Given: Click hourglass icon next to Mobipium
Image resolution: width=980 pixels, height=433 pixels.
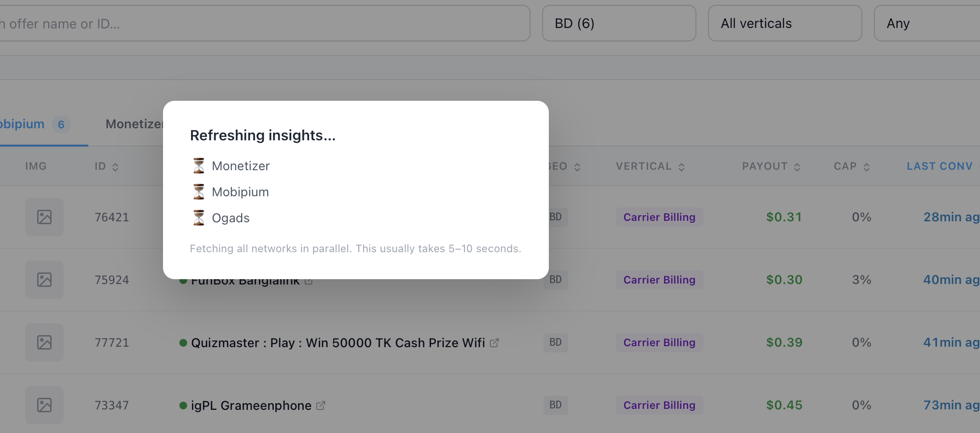Looking at the screenshot, I should (199, 192).
